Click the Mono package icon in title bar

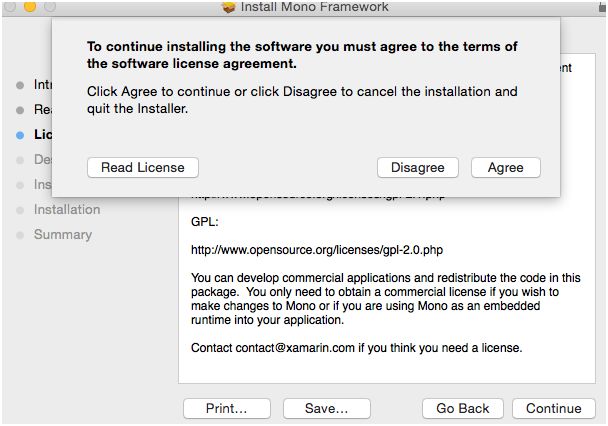pyautogui.click(x=229, y=7)
